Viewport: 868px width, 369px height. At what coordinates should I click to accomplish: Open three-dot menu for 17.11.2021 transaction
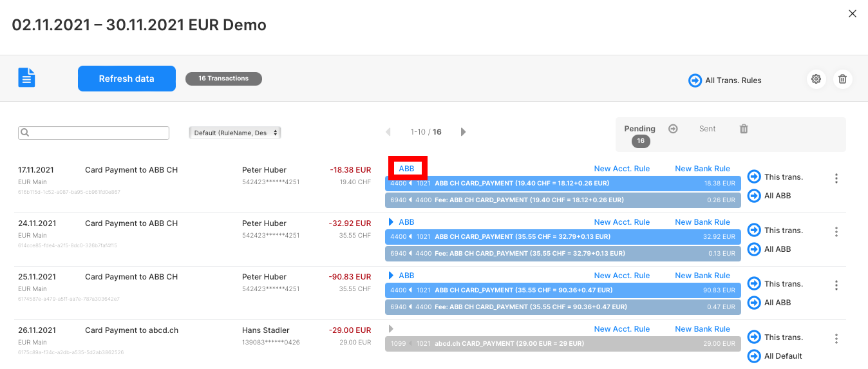point(836,178)
